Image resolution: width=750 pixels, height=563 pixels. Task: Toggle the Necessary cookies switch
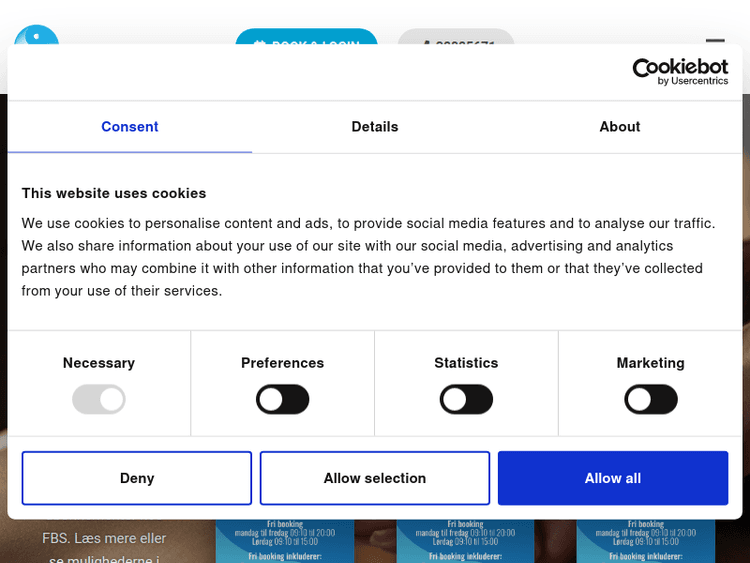tap(99, 400)
